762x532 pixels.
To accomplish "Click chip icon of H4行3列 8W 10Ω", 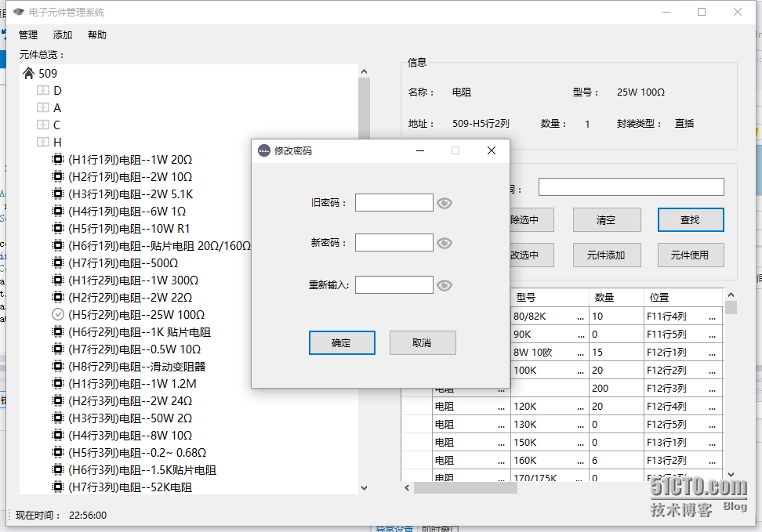I will pos(58,436).
